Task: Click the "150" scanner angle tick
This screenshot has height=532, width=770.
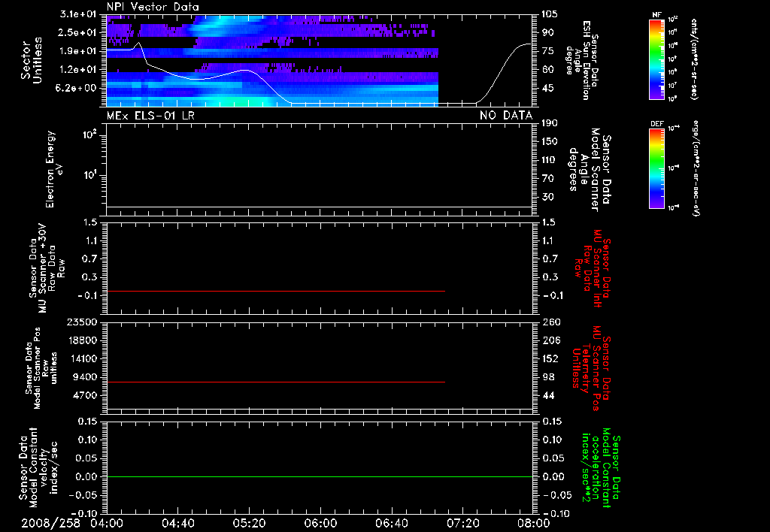Action: point(550,141)
